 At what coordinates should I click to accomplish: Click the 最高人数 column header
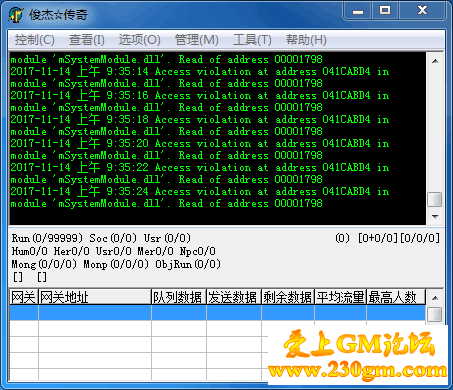click(x=396, y=297)
